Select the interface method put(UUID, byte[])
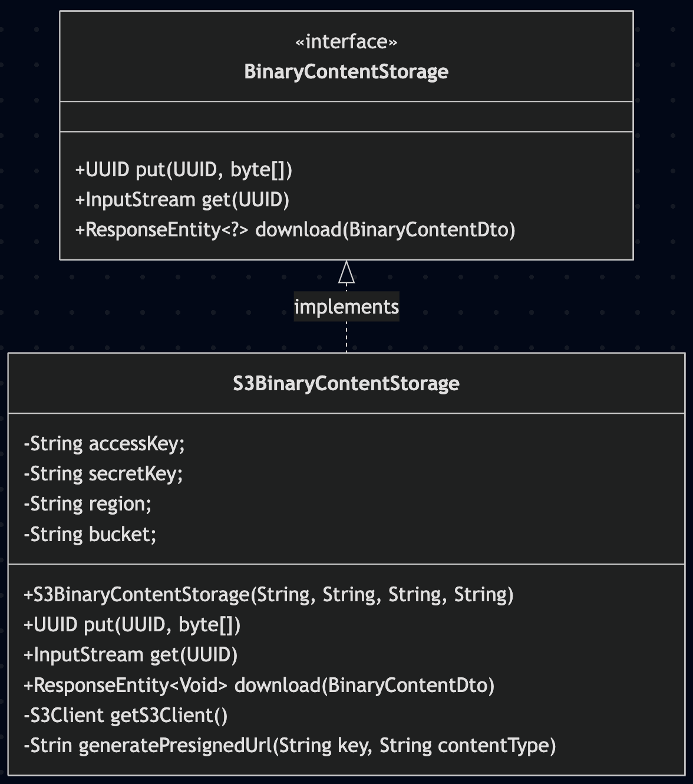This screenshot has height=784, width=693. click(x=184, y=170)
